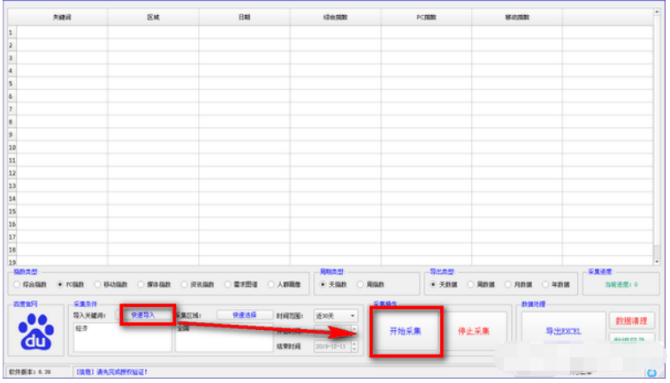Click the end date stepper arrows
The width and height of the screenshot is (670, 383).
pyautogui.click(x=354, y=346)
